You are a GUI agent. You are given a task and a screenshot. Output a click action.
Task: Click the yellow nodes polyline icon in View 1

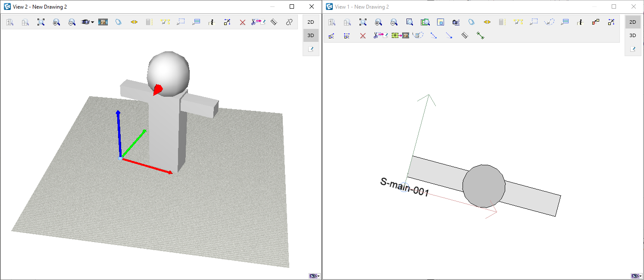518,22
